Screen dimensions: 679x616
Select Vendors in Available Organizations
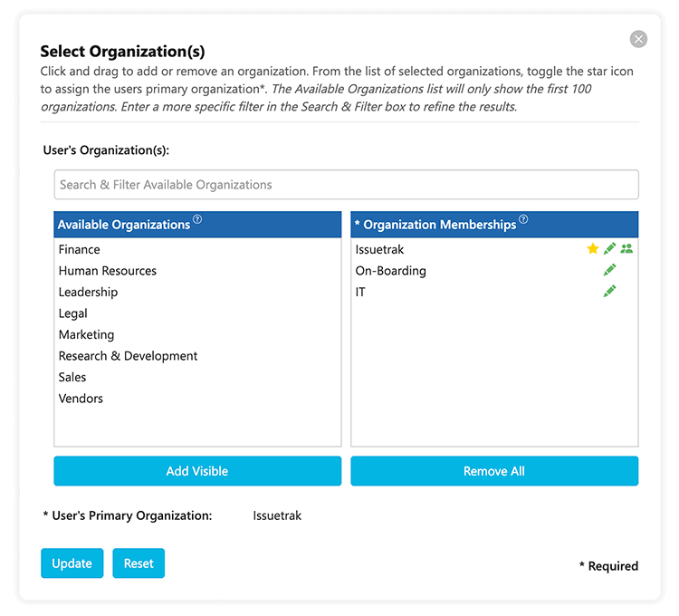(197, 398)
